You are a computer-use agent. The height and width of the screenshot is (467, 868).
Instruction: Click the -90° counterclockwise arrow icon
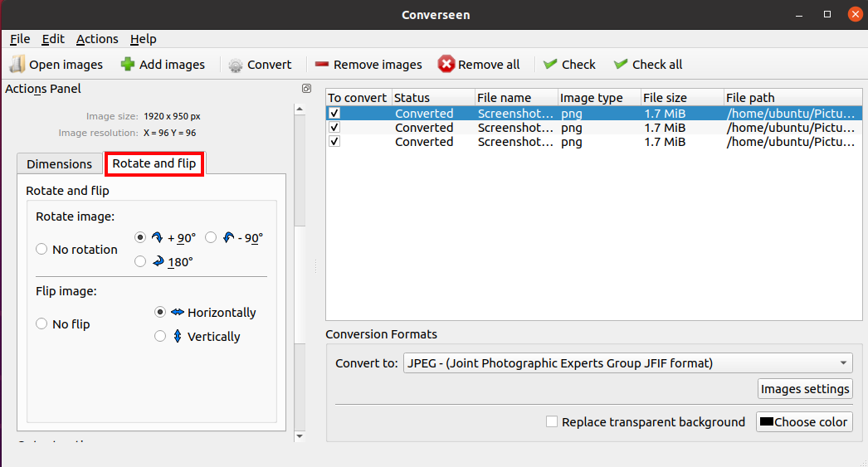click(x=229, y=238)
